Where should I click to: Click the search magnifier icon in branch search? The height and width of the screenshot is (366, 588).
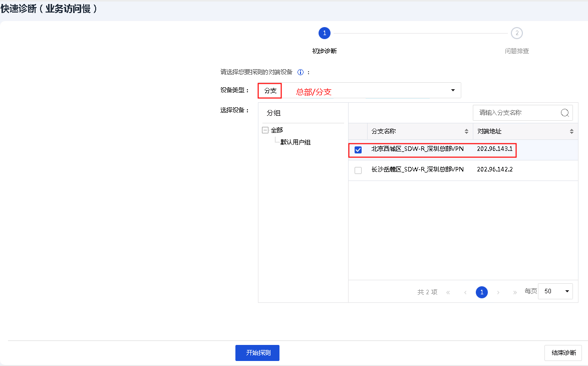[565, 113]
